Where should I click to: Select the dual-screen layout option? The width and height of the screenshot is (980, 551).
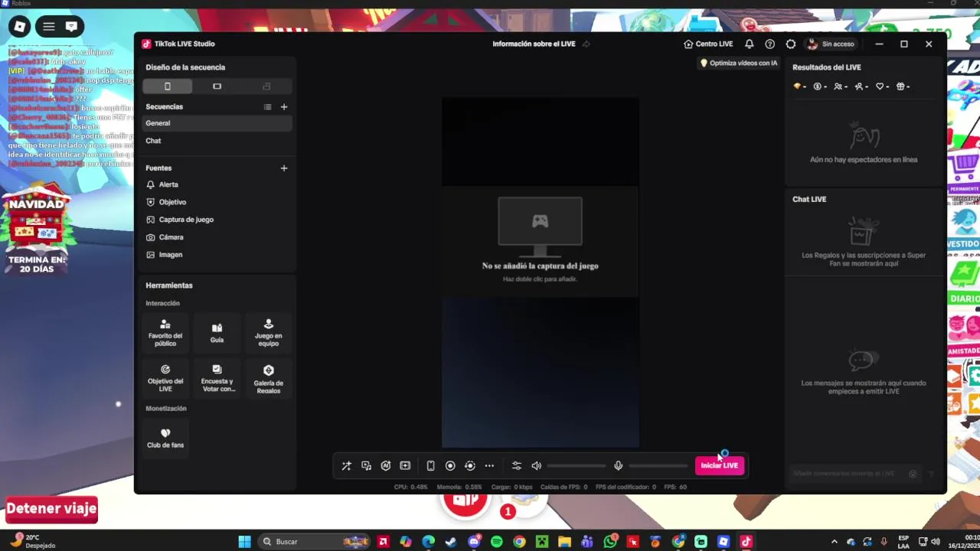click(x=266, y=86)
